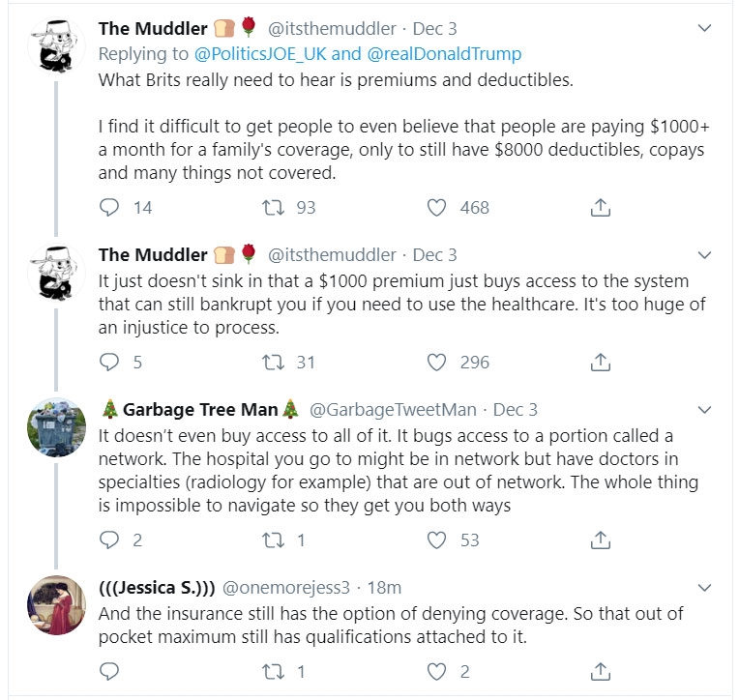Share Jessica S.'s tweet
Viewport: 739px width, 700px height.
click(600, 671)
